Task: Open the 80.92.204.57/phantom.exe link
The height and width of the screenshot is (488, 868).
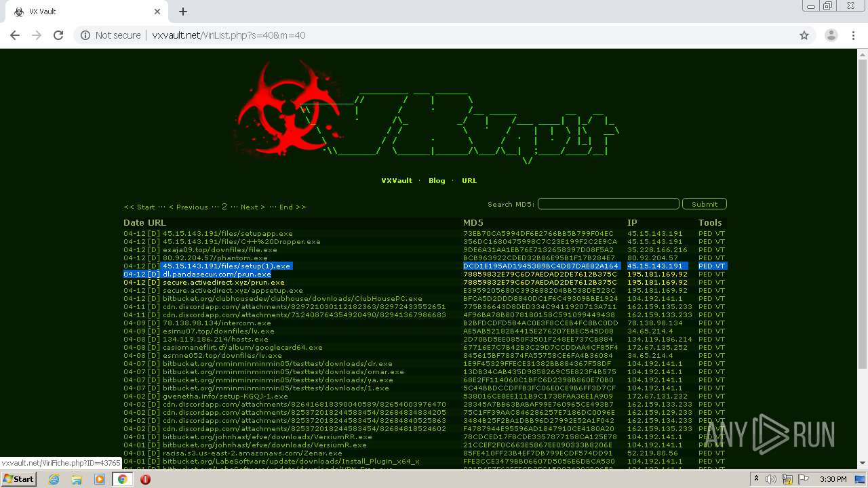Action: click(x=215, y=258)
